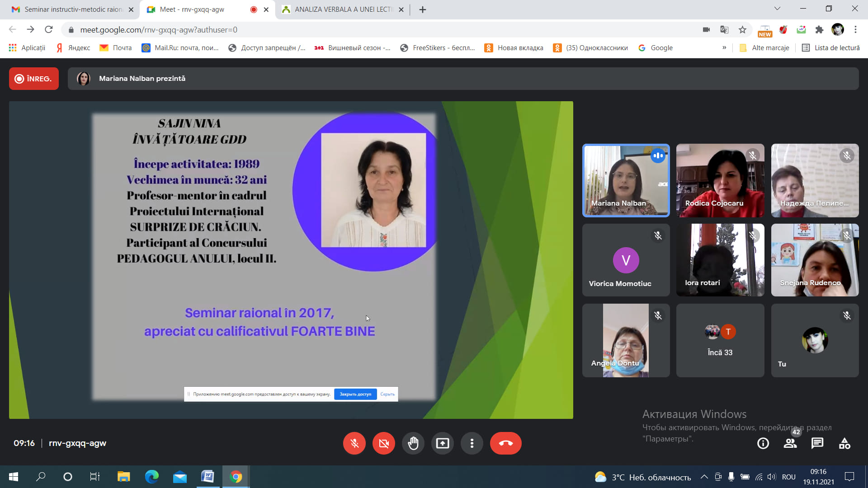Screen dimensions: 868x488
Task: Click the ÎNREG. recording indicator
Action: pos(34,79)
